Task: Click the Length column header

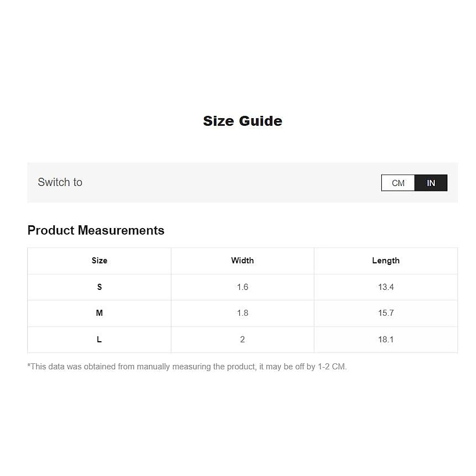Action: click(386, 261)
